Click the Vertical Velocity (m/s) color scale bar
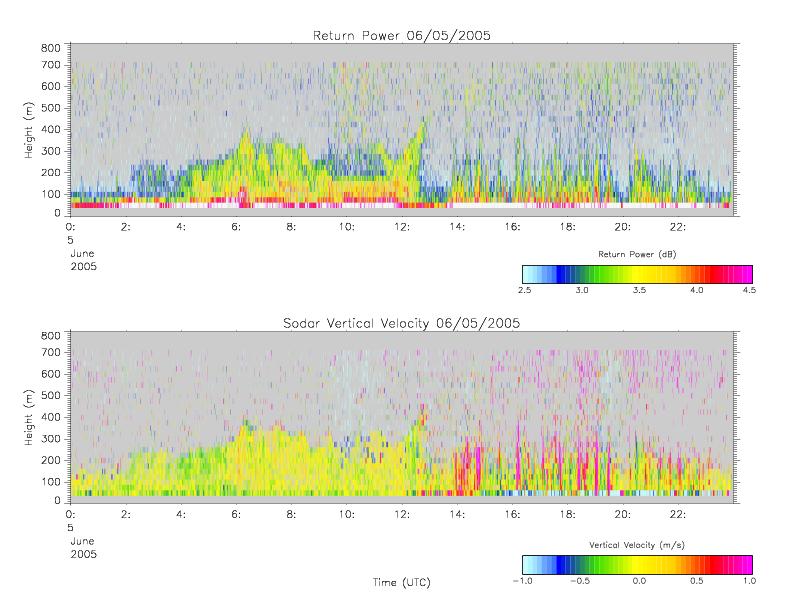The height and width of the screenshot is (611, 791). coord(637,565)
